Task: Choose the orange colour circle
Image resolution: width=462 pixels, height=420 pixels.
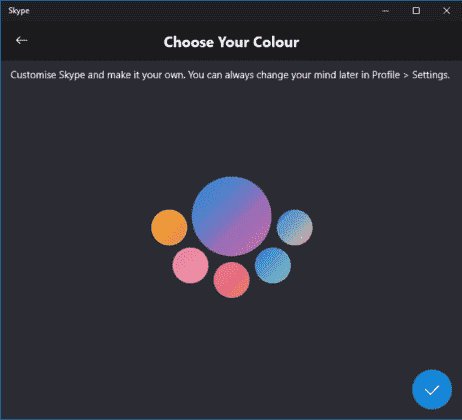Action: click(169, 228)
